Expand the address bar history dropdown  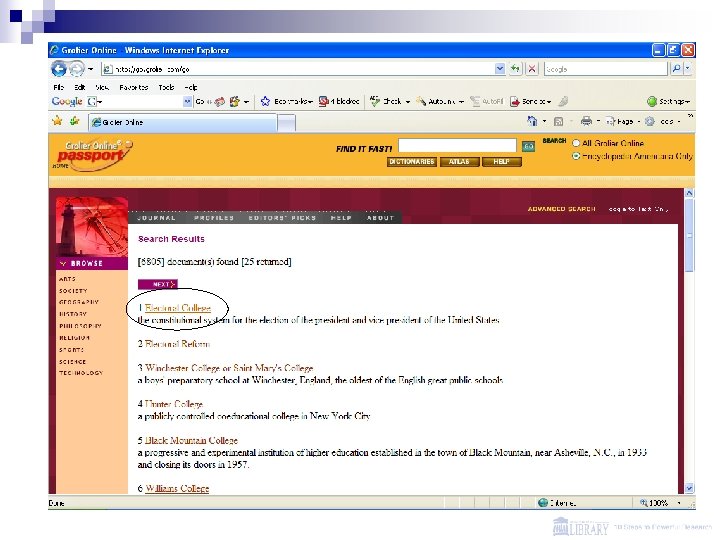(x=500, y=69)
